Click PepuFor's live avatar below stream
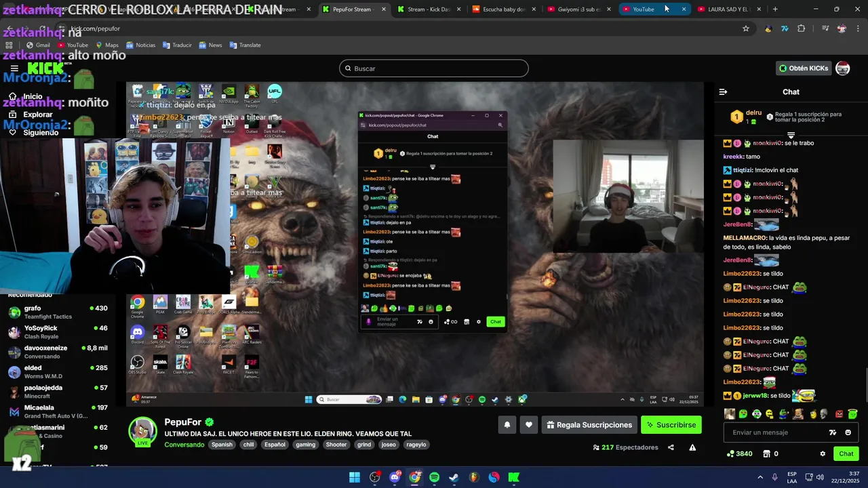Screen dimensions: 868x488 pos(143,431)
